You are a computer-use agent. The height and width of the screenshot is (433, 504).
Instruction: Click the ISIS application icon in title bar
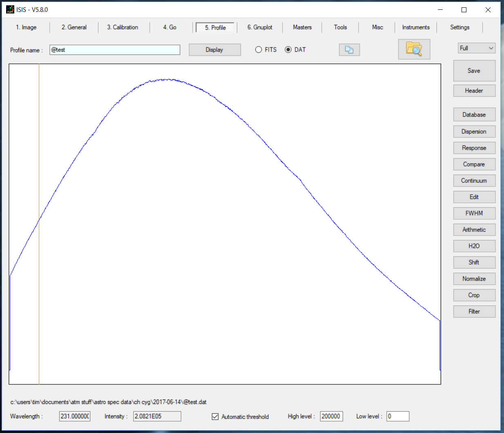point(10,9)
